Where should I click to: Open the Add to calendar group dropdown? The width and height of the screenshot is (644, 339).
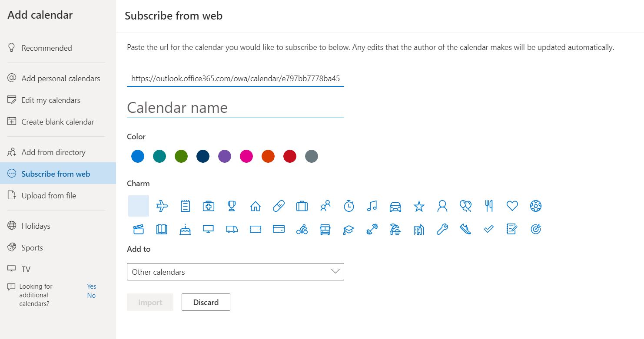point(235,272)
